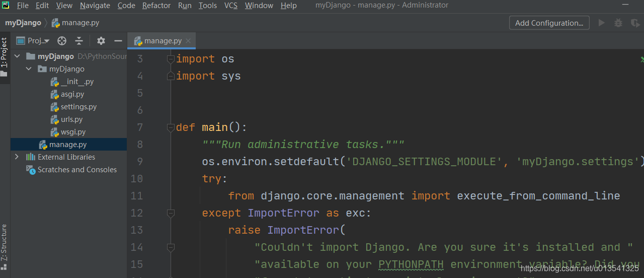Viewport: 644px width, 278px height.
Task: Open the Tools menu
Action: [x=208, y=6]
